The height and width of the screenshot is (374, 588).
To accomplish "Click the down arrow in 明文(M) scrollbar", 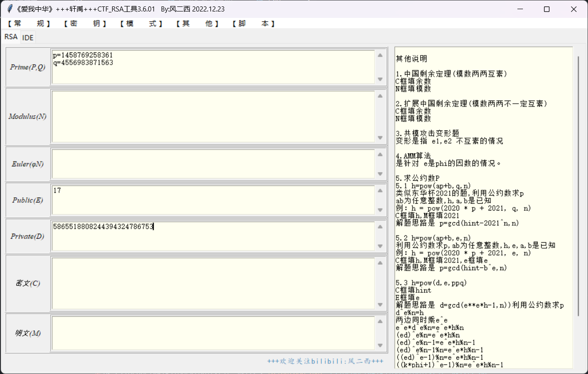I will pyautogui.click(x=380, y=345).
